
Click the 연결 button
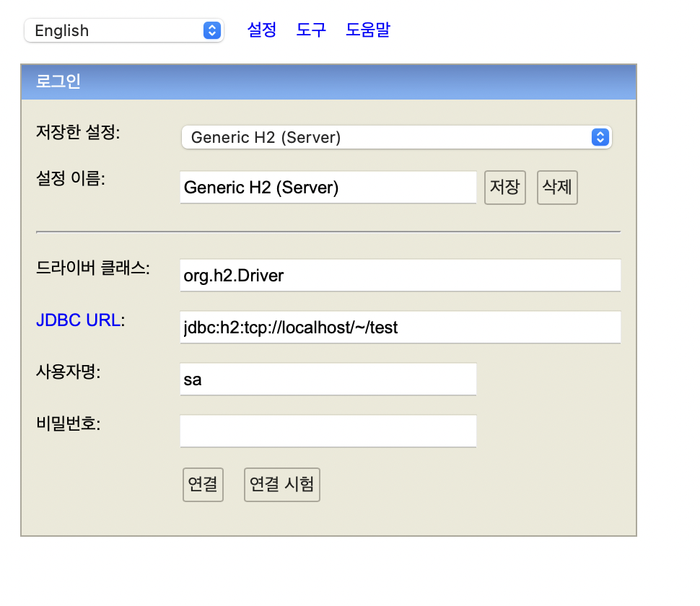point(203,485)
